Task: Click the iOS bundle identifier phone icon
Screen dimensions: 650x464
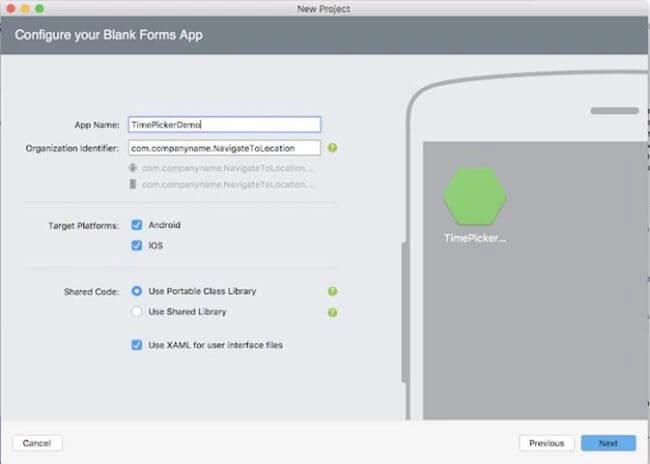Action: (x=133, y=184)
